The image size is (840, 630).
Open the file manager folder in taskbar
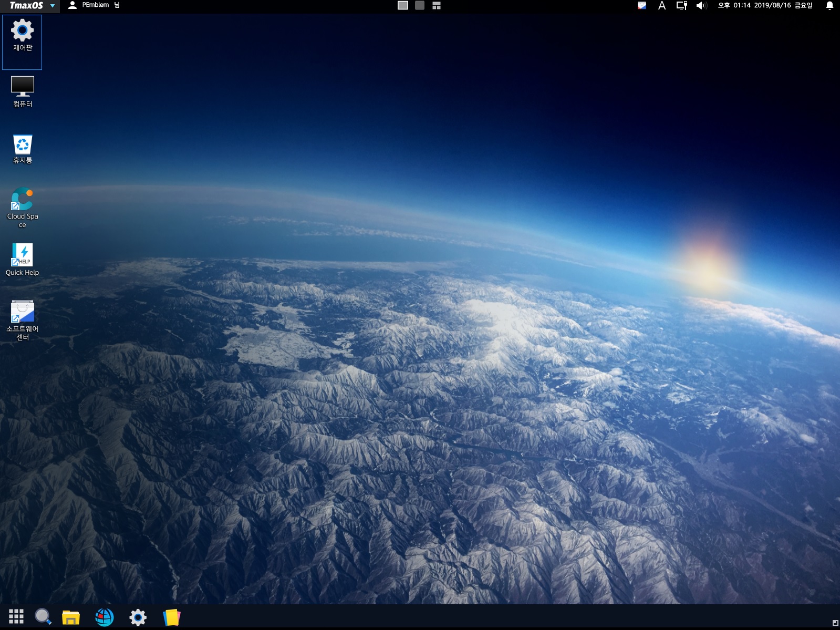point(70,617)
